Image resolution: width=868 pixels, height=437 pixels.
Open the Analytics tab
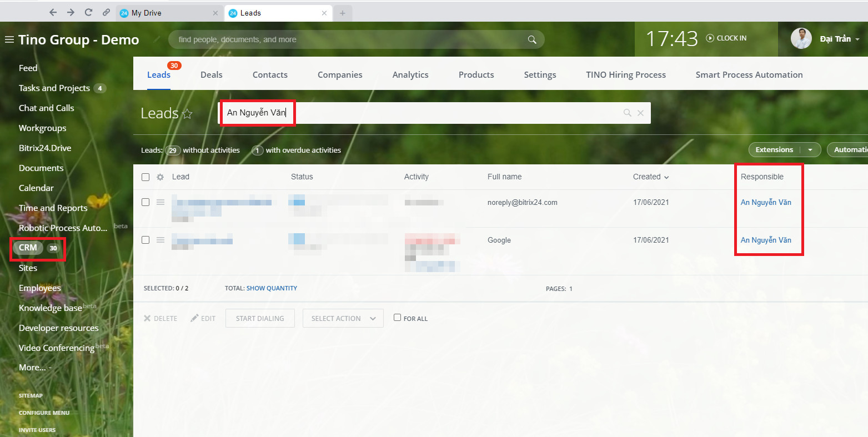[410, 75]
